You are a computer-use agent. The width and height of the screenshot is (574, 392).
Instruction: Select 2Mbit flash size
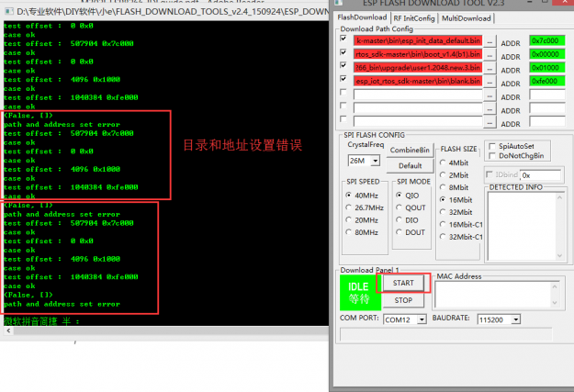455,175
